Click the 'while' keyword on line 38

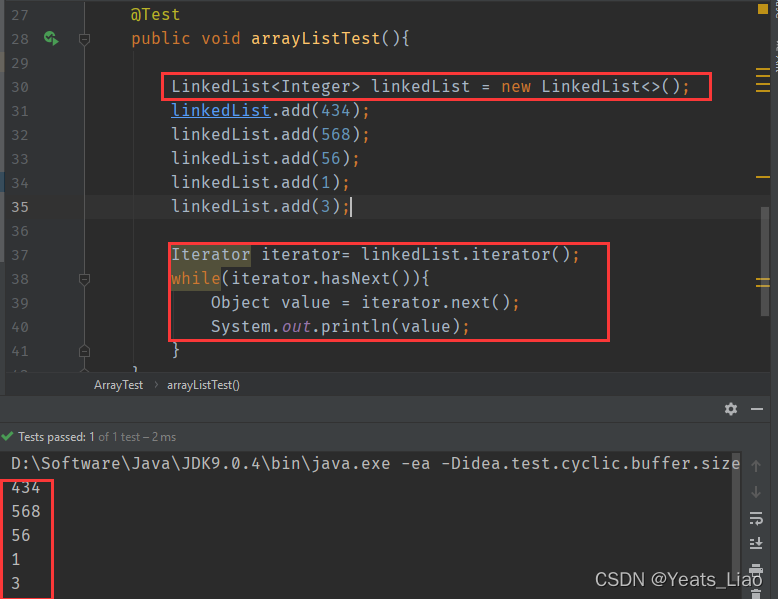click(195, 278)
